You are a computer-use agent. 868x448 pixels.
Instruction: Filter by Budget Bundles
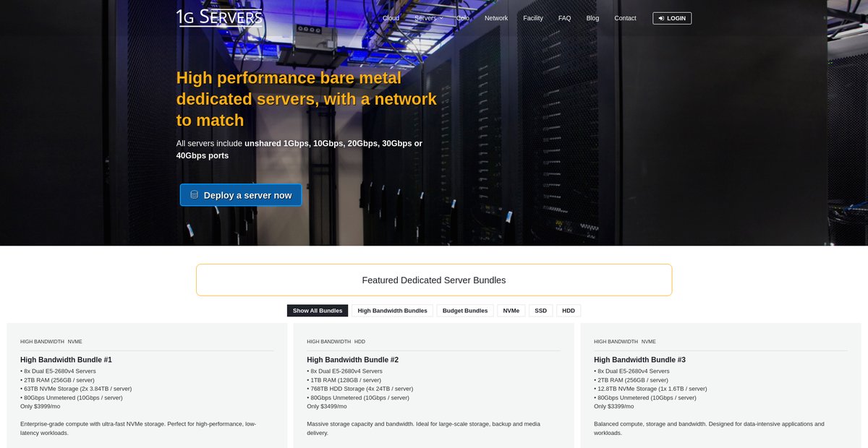click(x=465, y=311)
